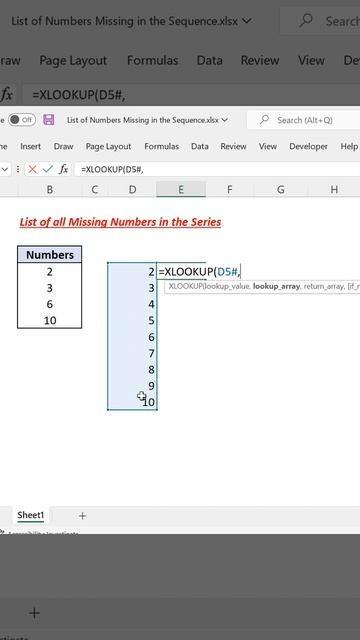This screenshot has height=640, width=360.
Task: Select column D header
Action: tap(132, 189)
